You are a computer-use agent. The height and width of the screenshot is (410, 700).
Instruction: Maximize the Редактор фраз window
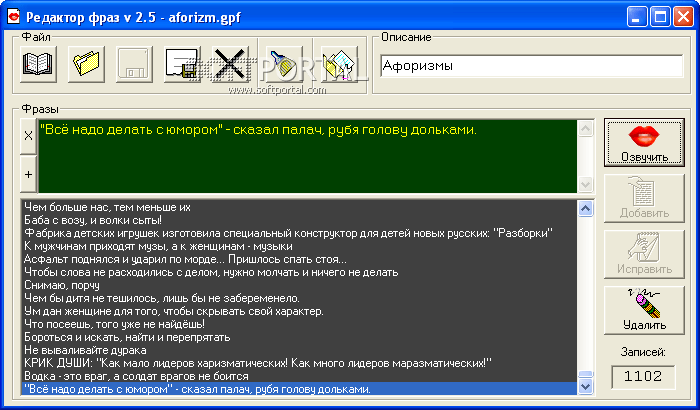660,17
